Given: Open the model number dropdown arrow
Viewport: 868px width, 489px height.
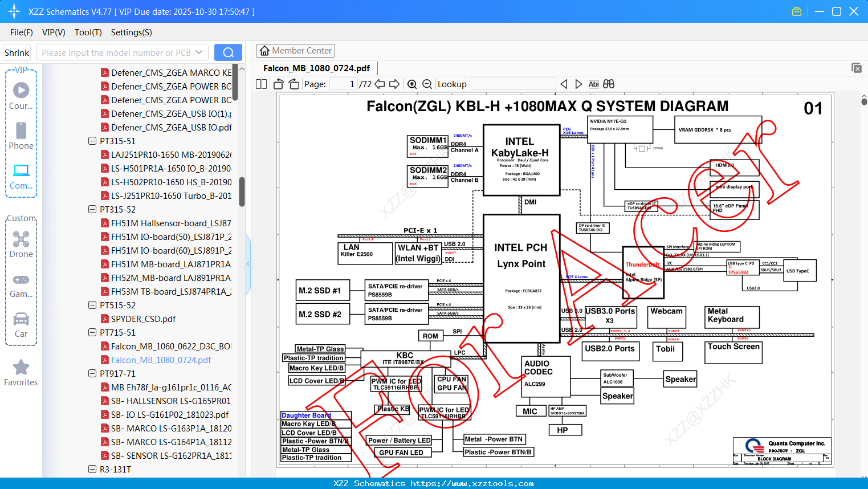Looking at the screenshot, I should tap(199, 52).
